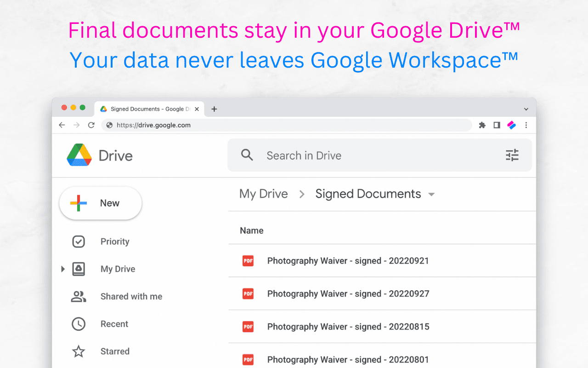Click the pink and blue extension icon
Viewport: 588px width, 368px height.
512,125
